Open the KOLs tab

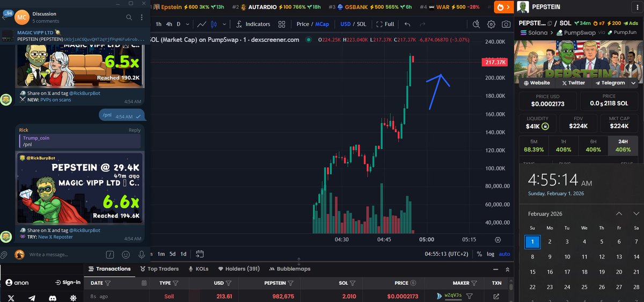point(198,269)
